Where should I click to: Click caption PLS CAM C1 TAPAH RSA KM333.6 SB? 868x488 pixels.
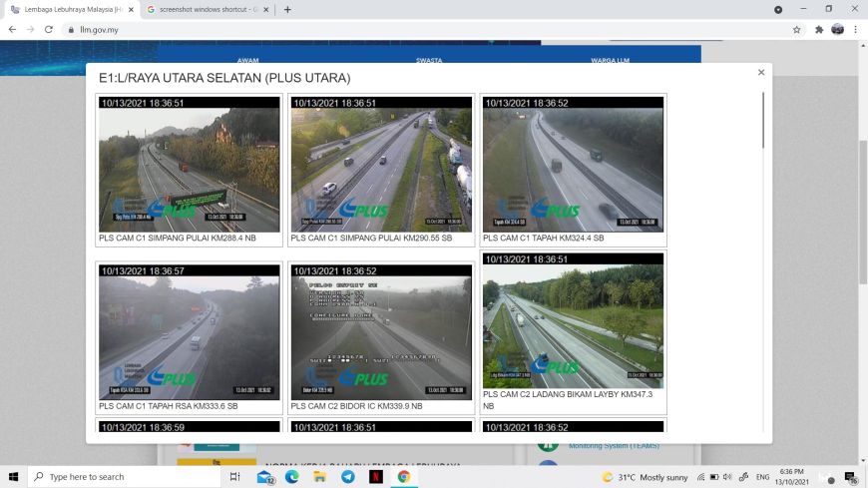(x=169, y=406)
